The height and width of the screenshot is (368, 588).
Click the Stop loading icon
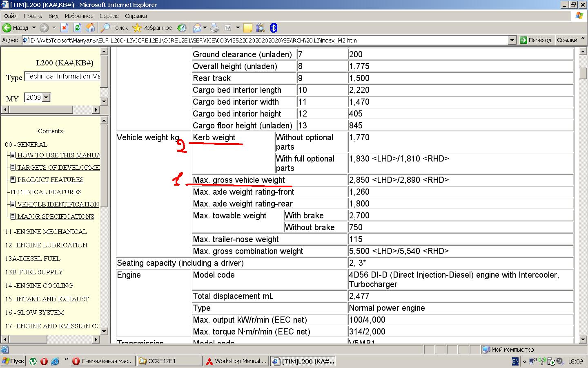[x=64, y=28]
